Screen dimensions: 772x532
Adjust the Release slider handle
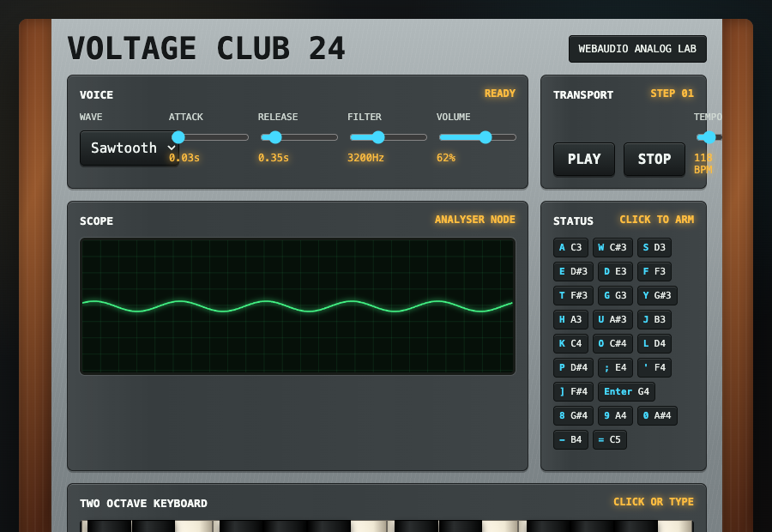pyautogui.click(x=275, y=137)
